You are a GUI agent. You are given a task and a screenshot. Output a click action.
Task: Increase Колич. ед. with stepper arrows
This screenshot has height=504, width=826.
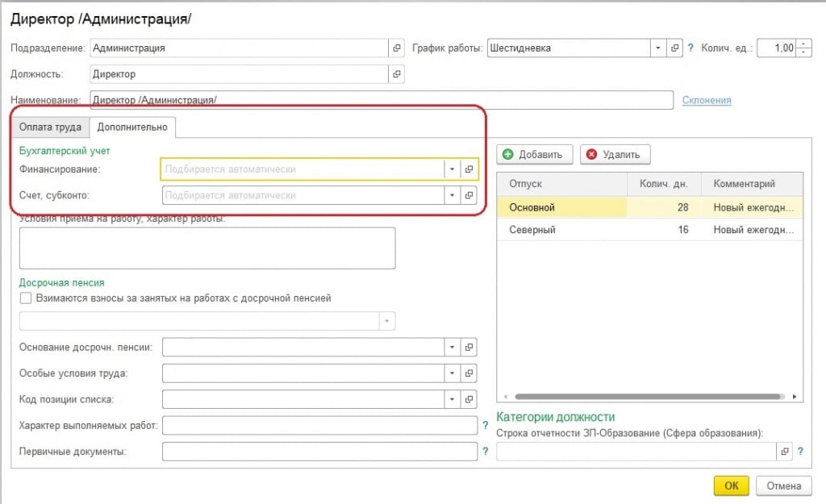coord(803,44)
